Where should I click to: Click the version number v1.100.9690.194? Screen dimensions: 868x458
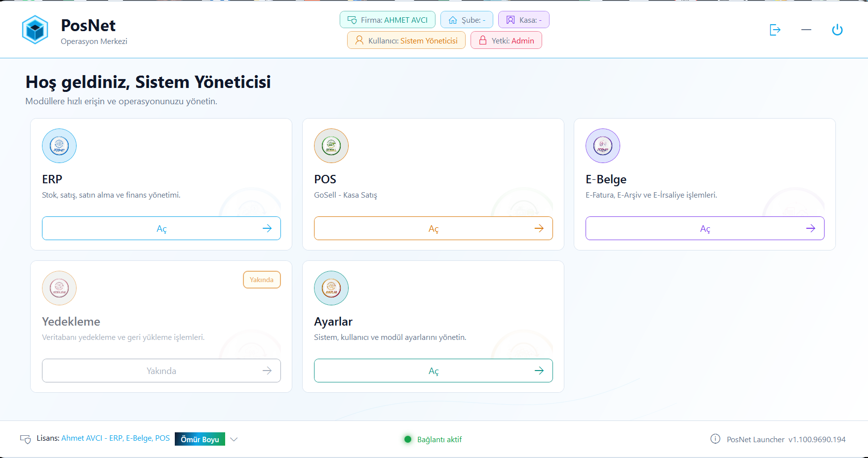click(817, 439)
